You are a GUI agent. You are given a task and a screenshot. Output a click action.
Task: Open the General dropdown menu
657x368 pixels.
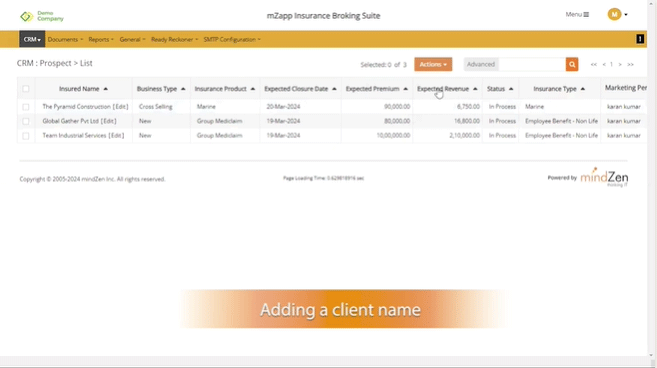(x=132, y=39)
